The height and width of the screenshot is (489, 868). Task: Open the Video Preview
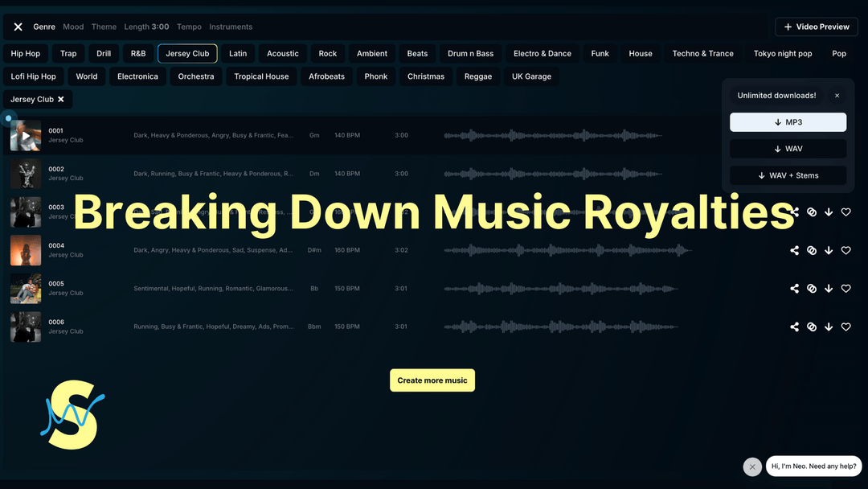pos(816,26)
